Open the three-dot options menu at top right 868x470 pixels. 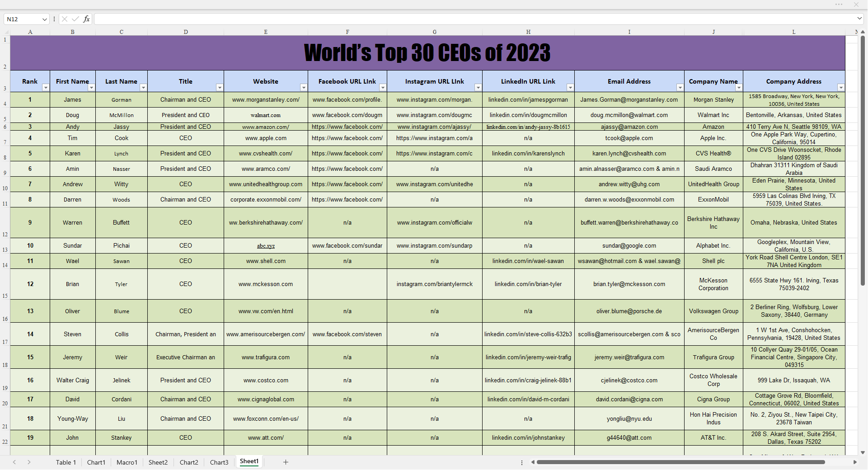pos(839,5)
